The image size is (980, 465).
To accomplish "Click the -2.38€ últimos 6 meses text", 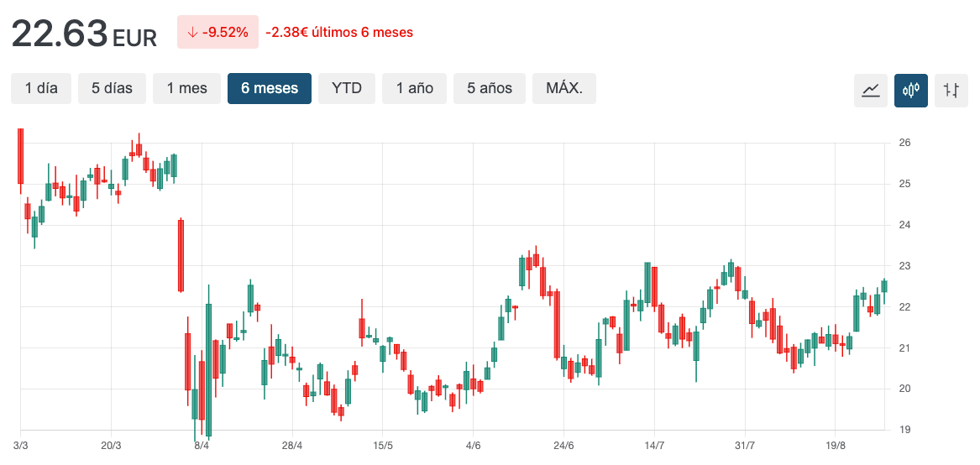I will pos(339,32).
